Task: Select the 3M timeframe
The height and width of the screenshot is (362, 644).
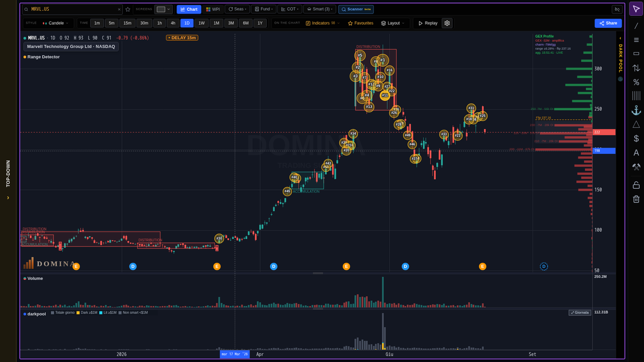Action: coord(231,23)
